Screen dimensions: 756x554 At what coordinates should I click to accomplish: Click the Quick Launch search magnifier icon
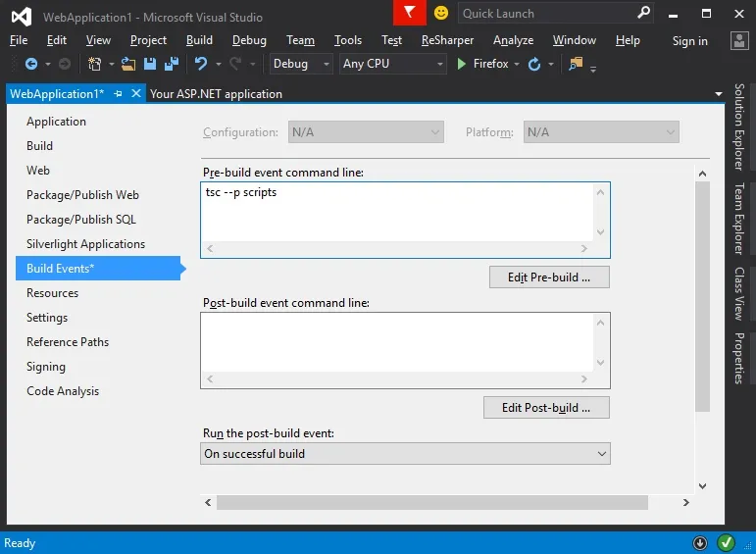pos(643,13)
